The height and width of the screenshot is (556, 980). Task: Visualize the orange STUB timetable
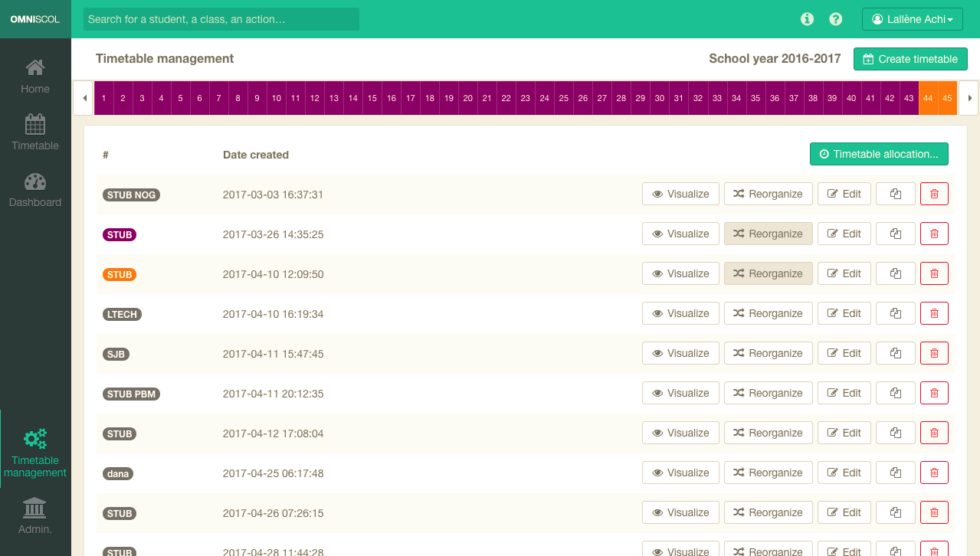[680, 273]
